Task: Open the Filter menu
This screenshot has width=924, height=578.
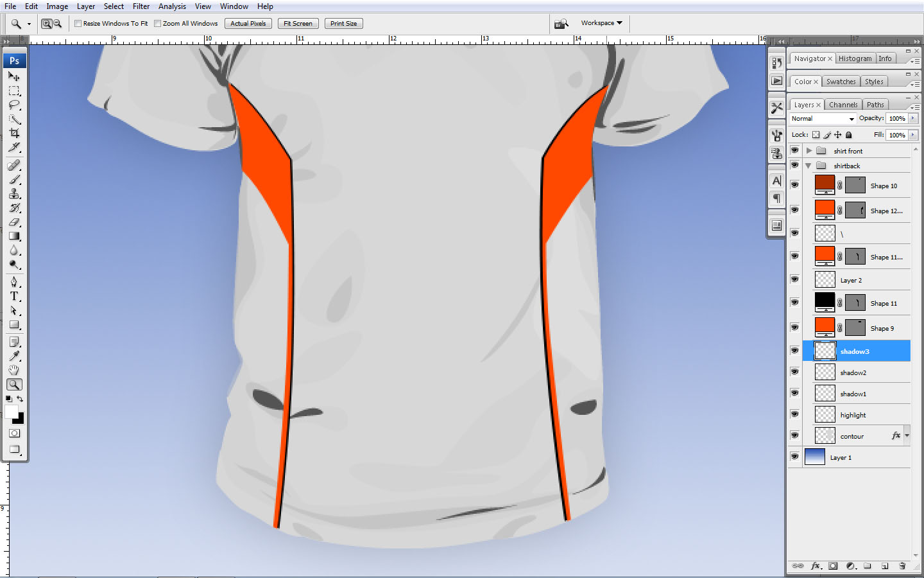Action: tap(141, 6)
